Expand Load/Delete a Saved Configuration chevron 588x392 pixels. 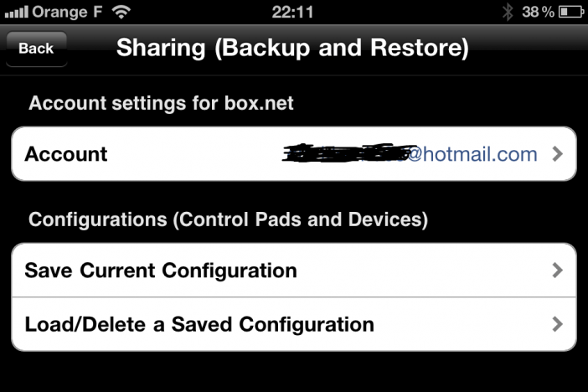coord(558,324)
